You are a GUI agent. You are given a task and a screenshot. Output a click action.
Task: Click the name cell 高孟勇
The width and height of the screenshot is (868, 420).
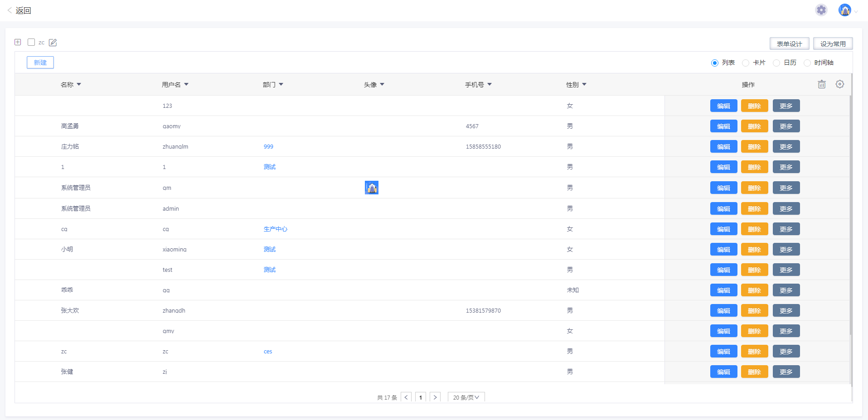point(70,126)
